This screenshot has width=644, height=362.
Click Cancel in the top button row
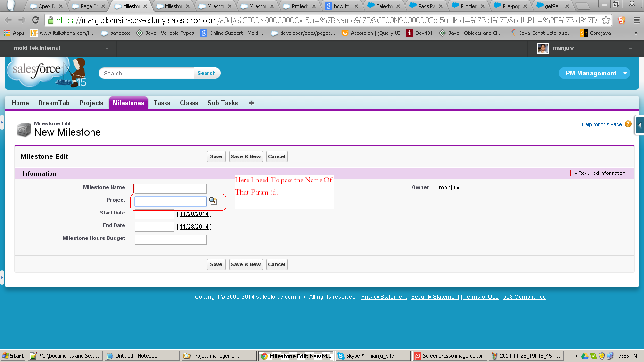coord(277,156)
